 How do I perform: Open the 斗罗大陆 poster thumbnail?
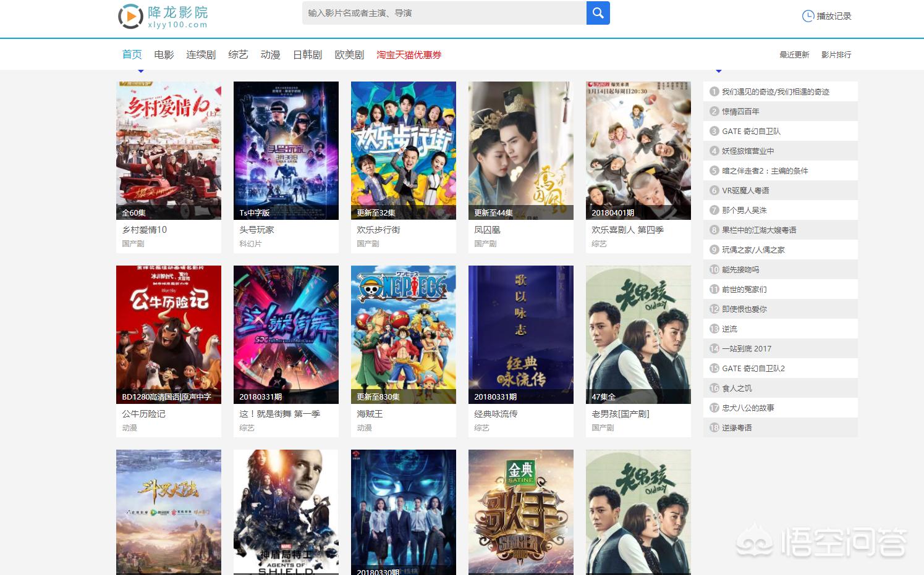click(169, 512)
